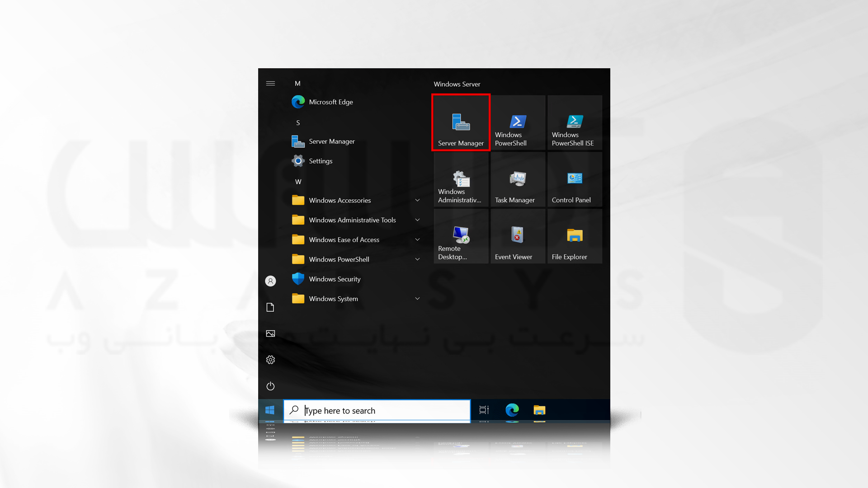The height and width of the screenshot is (488, 868).
Task: Open Windows Security from app list
Action: click(x=335, y=278)
